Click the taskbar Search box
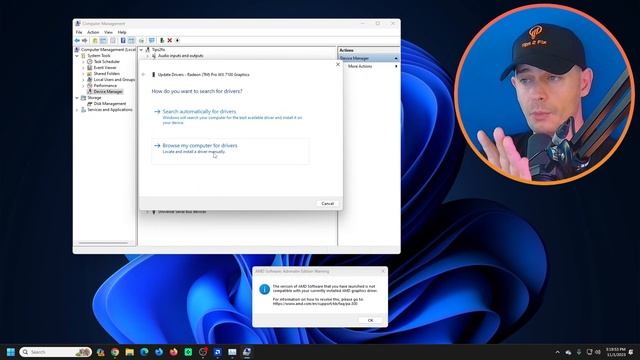Screen dimensions: 640x360 (x=56, y=352)
